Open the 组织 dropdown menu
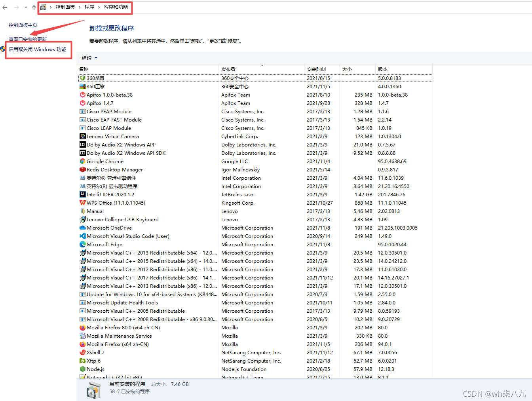Viewport: 532px width, 401px height. pos(89,58)
